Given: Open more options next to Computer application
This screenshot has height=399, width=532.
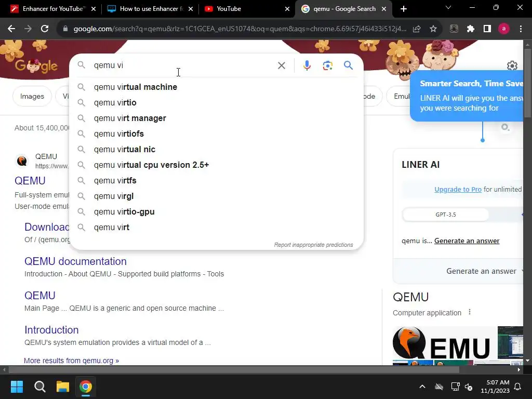Looking at the screenshot, I should coord(470,312).
